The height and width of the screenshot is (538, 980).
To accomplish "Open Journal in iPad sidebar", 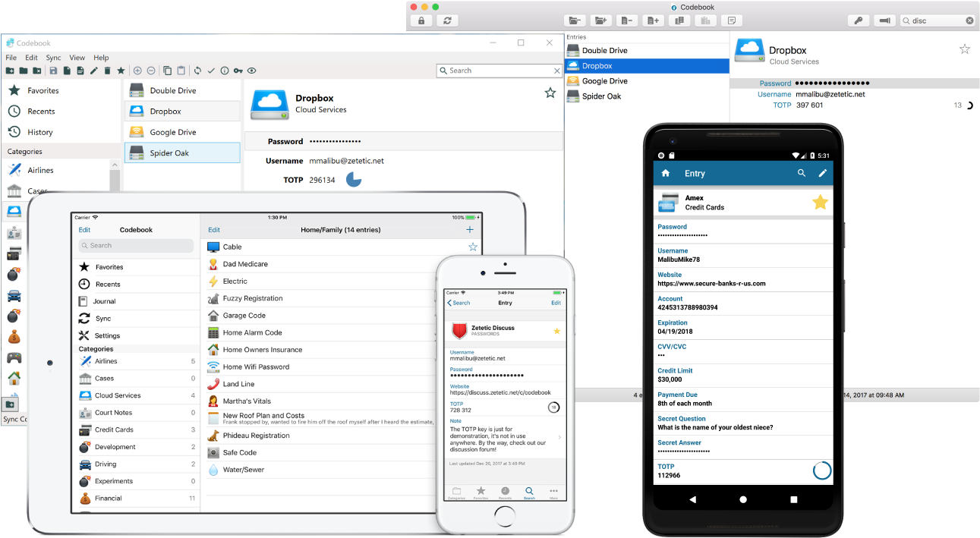I will pos(137,301).
